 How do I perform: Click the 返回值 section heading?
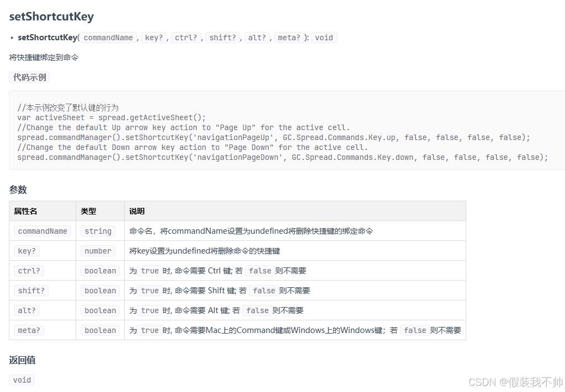pyautogui.click(x=22, y=360)
